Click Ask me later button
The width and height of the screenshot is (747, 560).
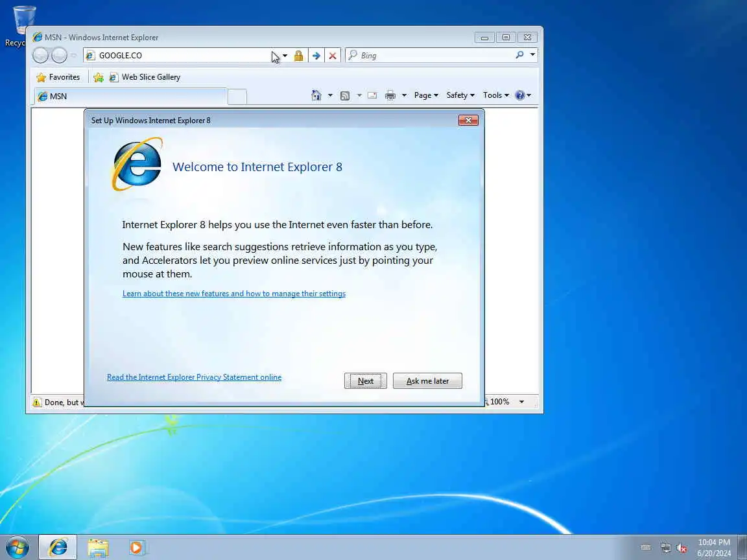click(x=427, y=381)
